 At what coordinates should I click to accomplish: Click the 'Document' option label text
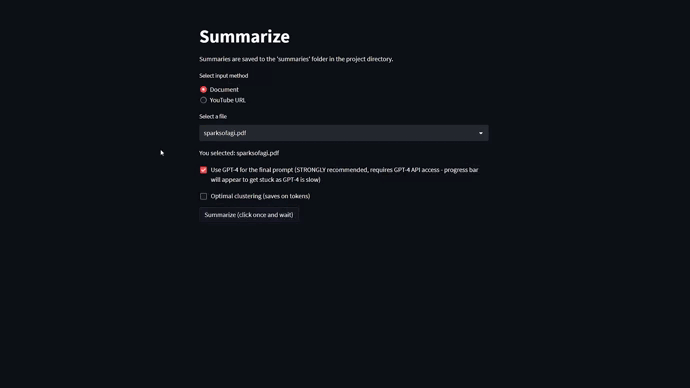(x=224, y=89)
